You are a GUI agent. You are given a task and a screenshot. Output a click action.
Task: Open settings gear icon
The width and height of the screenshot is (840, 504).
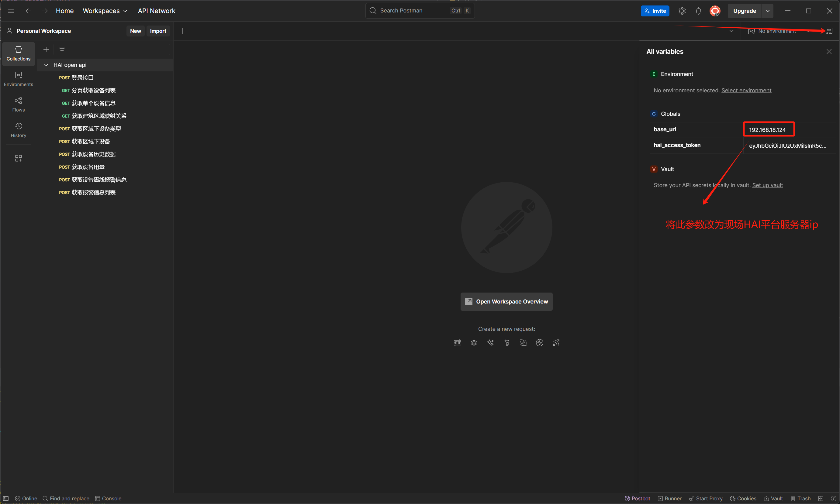point(682,11)
